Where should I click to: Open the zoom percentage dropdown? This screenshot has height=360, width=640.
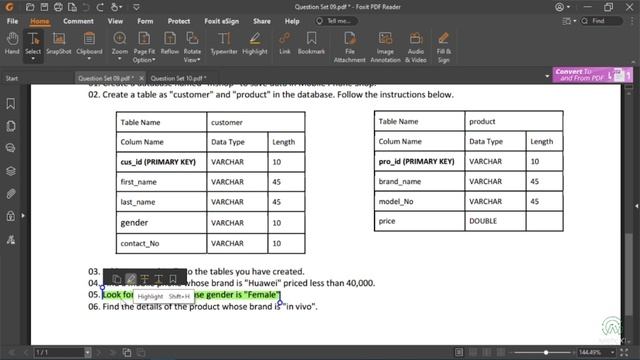(x=612, y=352)
